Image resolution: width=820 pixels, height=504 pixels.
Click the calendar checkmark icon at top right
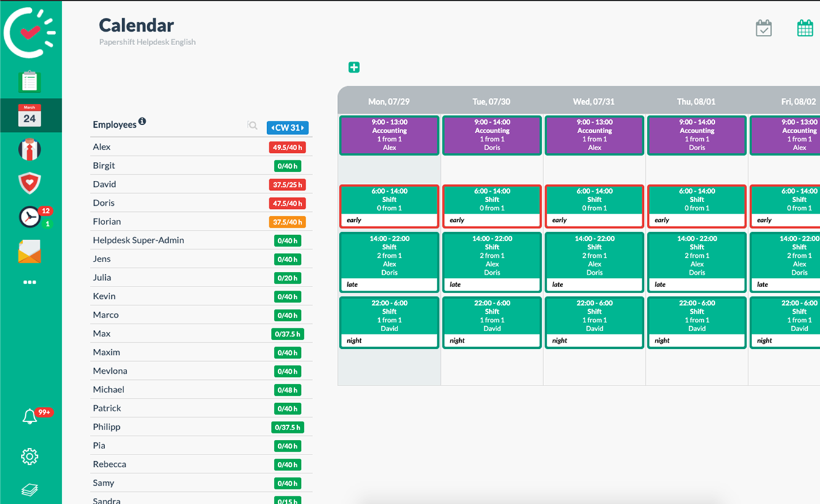click(764, 28)
